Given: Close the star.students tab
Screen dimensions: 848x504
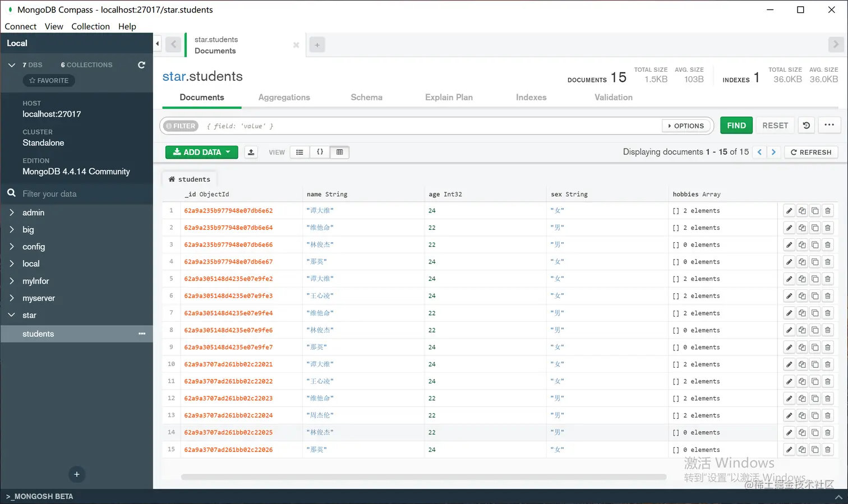Looking at the screenshot, I should click(x=296, y=45).
